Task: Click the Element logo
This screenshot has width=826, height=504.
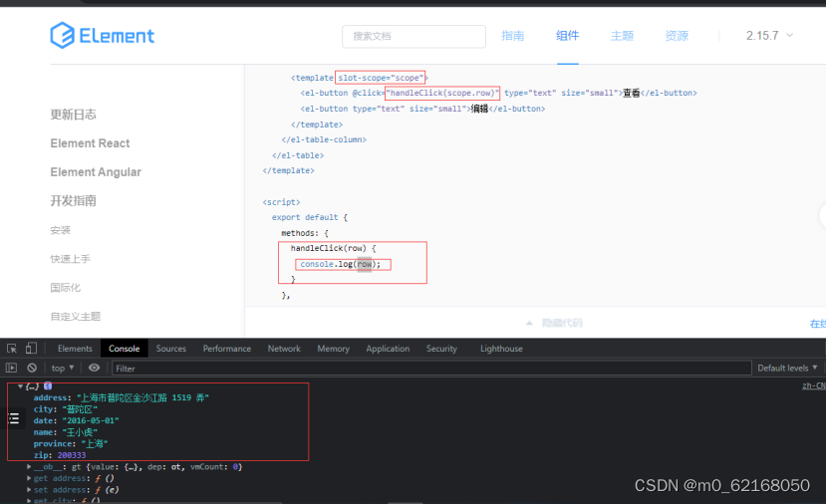Action: [x=103, y=35]
